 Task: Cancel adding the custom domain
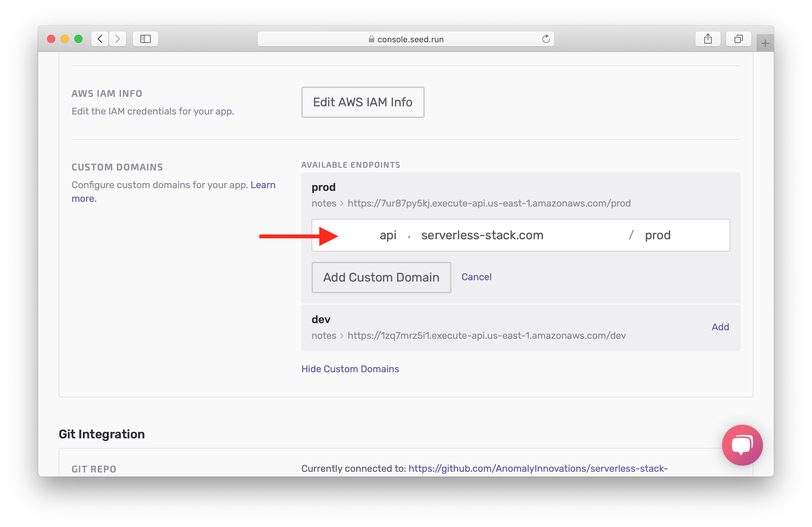(476, 277)
